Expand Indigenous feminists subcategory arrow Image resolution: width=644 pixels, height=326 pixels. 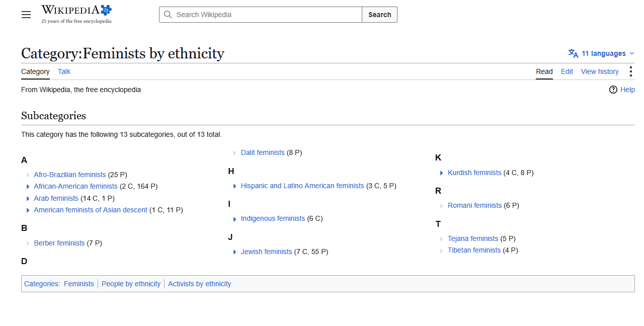[x=235, y=219]
